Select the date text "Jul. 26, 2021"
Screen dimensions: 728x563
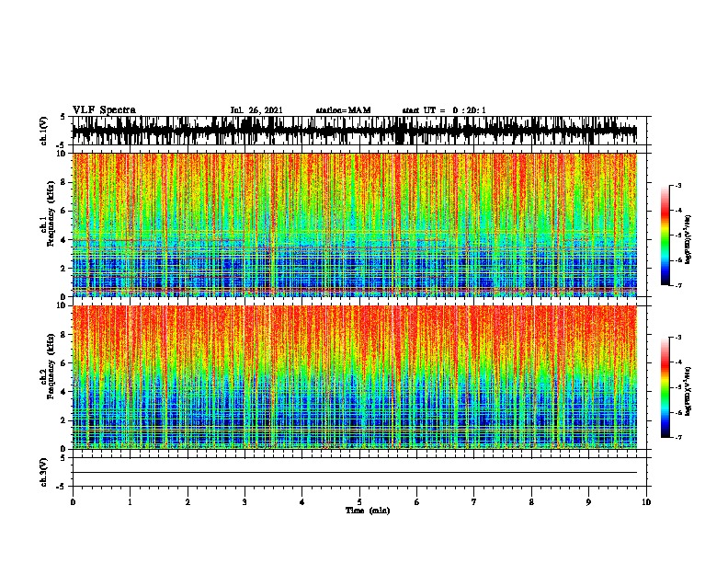coord(256,110)
